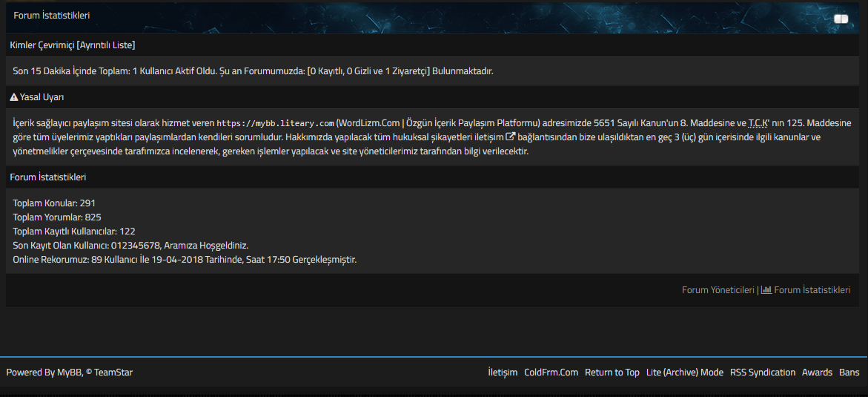The height and width of the screenshot is (397, 868).
Task: Open the Forum İstatistikleri link at bottom right
Action: 812,290
